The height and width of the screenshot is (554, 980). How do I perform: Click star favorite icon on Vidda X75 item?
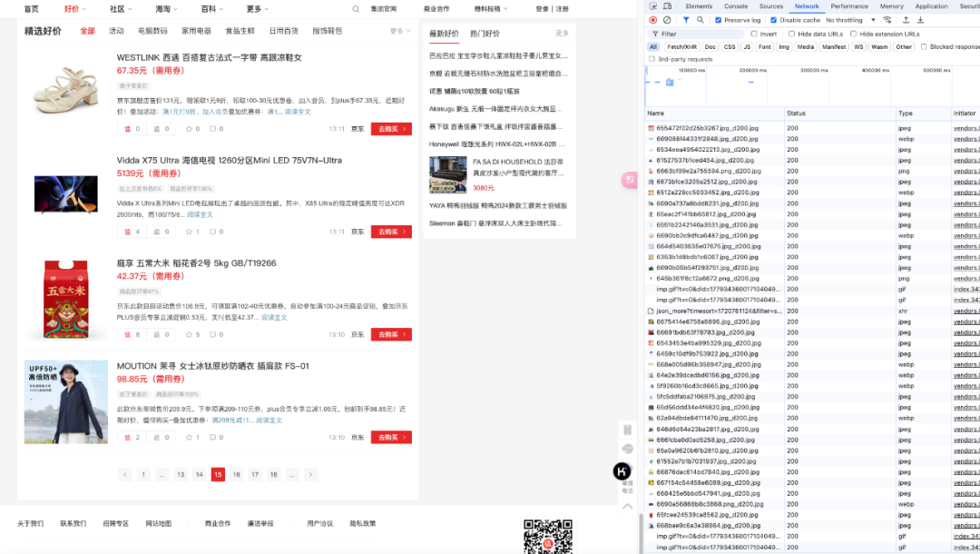[x=189, y=232]
